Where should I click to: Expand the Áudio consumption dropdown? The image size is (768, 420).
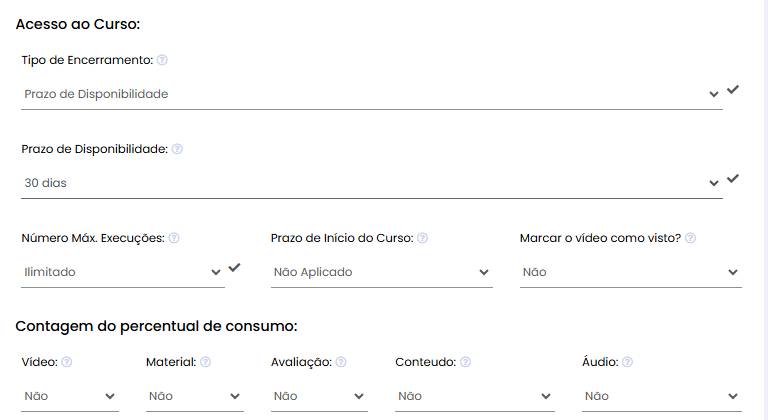661,396
